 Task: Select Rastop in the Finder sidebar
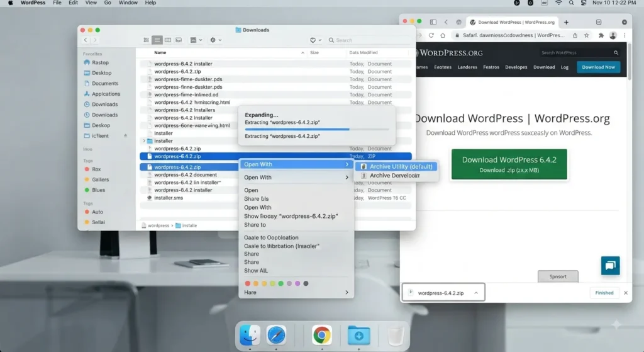click(100, 62)
